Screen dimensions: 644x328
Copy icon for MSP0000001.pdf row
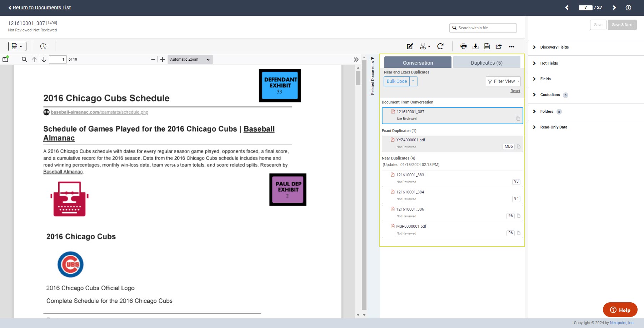tap(519, 233)
